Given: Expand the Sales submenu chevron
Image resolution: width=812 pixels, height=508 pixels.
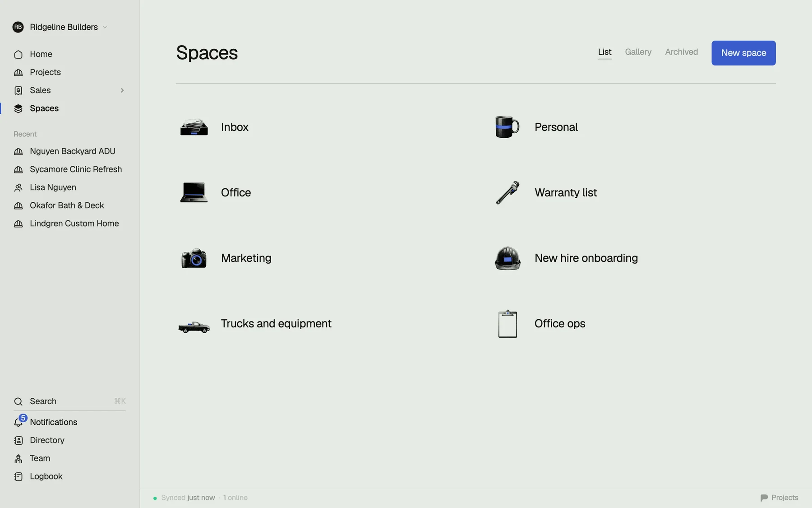Looking at the screenshot, I should [x=122, y=90].
